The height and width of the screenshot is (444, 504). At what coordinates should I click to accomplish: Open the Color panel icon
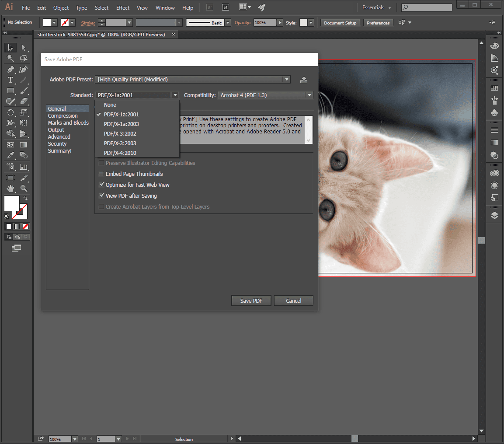coord(494,46)
